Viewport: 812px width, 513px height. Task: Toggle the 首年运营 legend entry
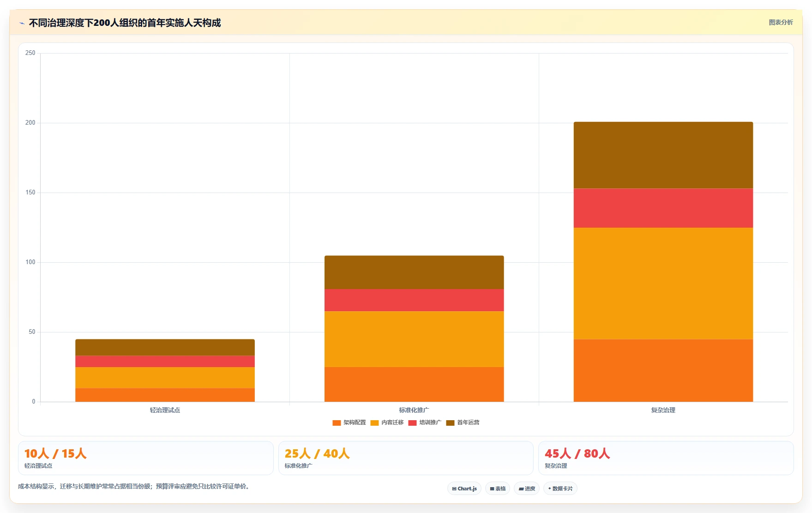463,422
